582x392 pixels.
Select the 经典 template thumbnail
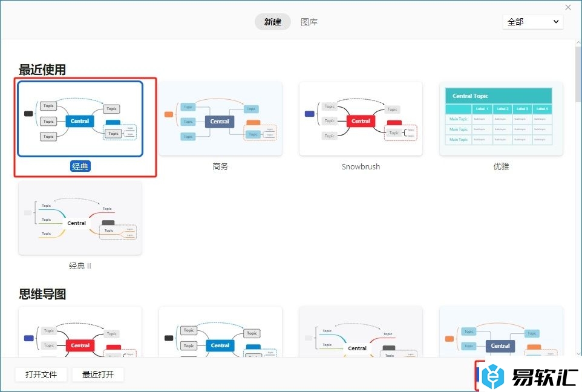(x=80, y=119)
